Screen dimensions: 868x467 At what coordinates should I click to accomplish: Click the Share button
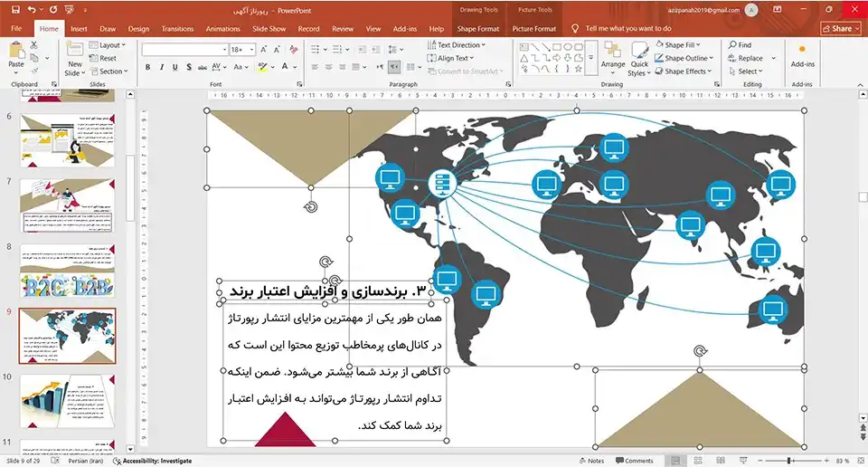pyautogui.click(x=841, y=29)
